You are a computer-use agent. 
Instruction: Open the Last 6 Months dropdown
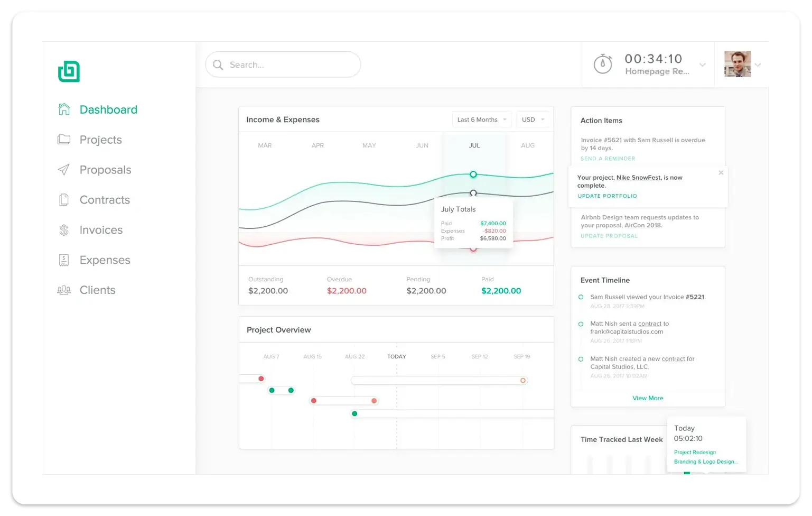pyautogui.click(x=481, y=119)
